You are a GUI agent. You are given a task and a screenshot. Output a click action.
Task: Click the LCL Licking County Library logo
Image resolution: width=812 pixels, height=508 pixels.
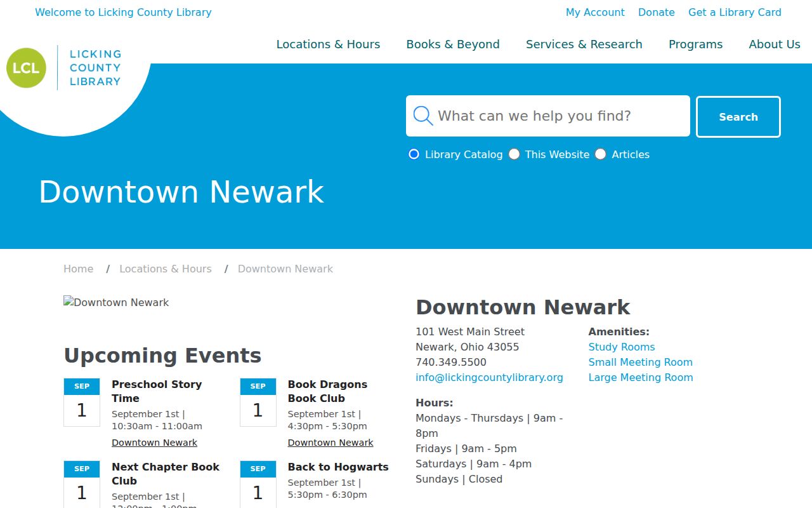click(63, 67)
